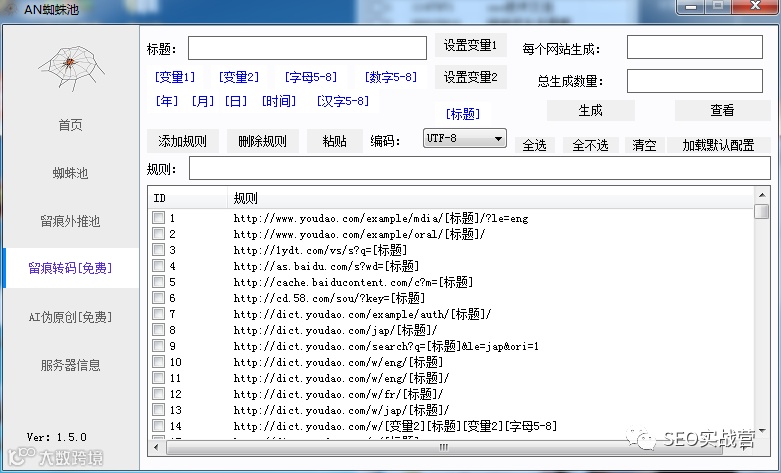
Task: Insert the [日] tag
Action: tap(236, 101)
